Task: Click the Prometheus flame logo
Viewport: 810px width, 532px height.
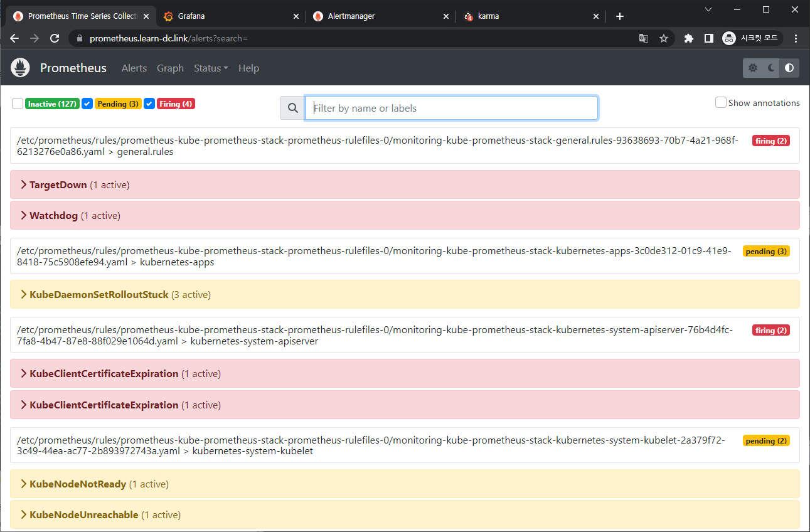Action: tap(21, 68)
